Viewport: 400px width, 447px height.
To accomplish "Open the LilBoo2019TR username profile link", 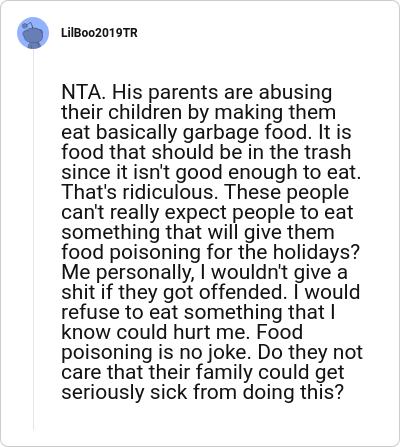I will (x=99, y=33).
